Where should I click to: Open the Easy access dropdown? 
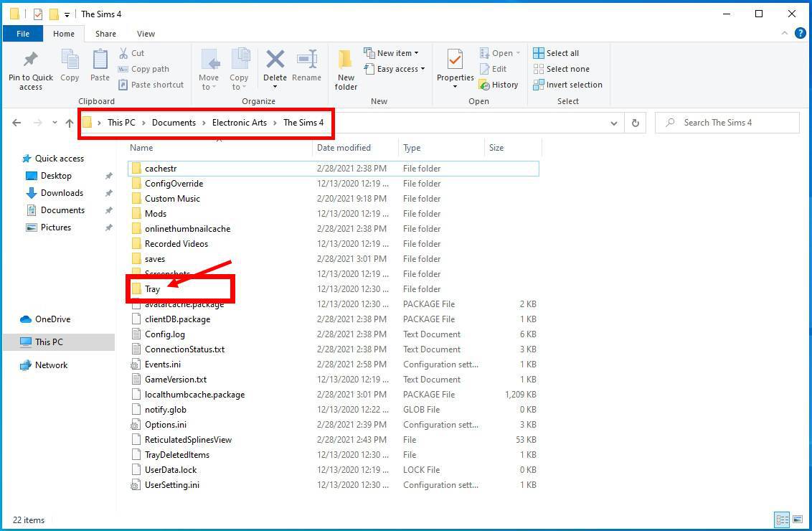click(x=395, y=69)
